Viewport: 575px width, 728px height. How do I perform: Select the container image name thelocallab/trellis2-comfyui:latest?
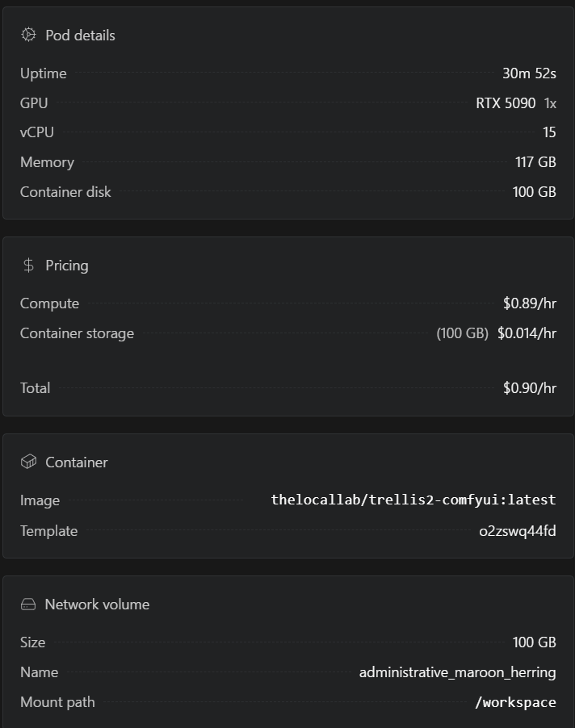point(413,500)
